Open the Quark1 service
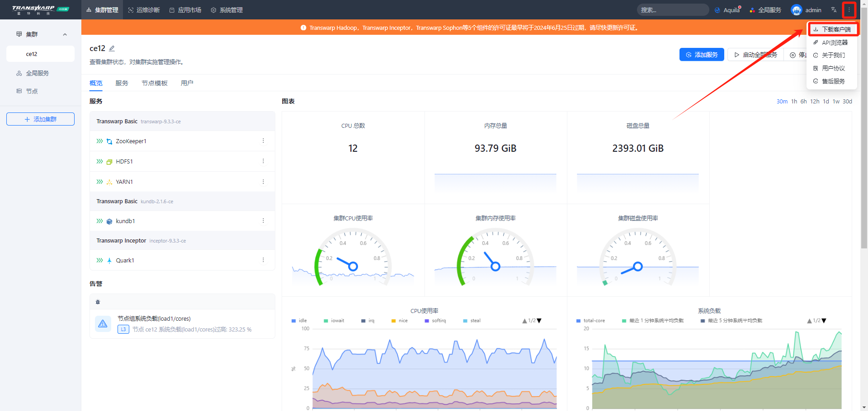The width and height of the screenshot is (868, 411). 125,261
